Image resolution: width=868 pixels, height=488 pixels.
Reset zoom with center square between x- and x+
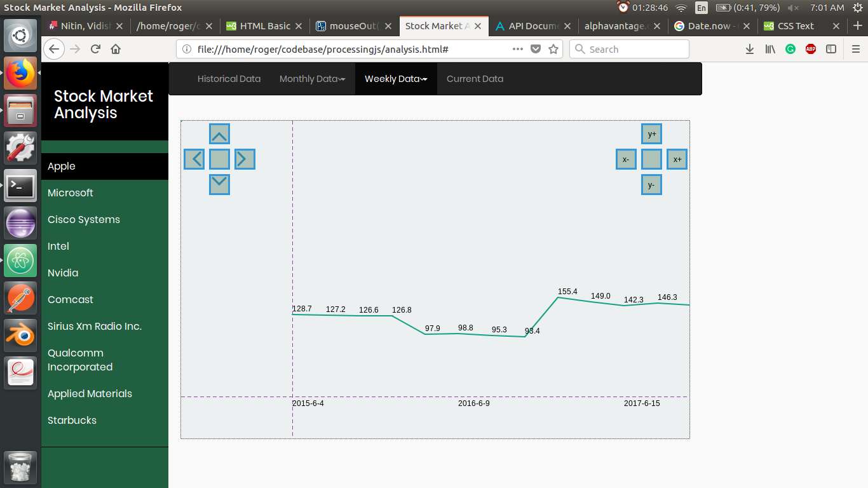(x=651, y=159)
